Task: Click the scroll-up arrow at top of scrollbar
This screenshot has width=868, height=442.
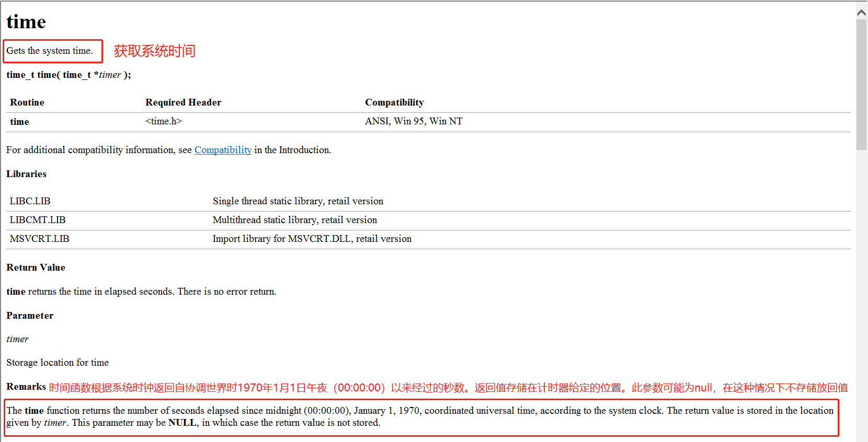Action: pyautogui.click(x=861, y=13)
